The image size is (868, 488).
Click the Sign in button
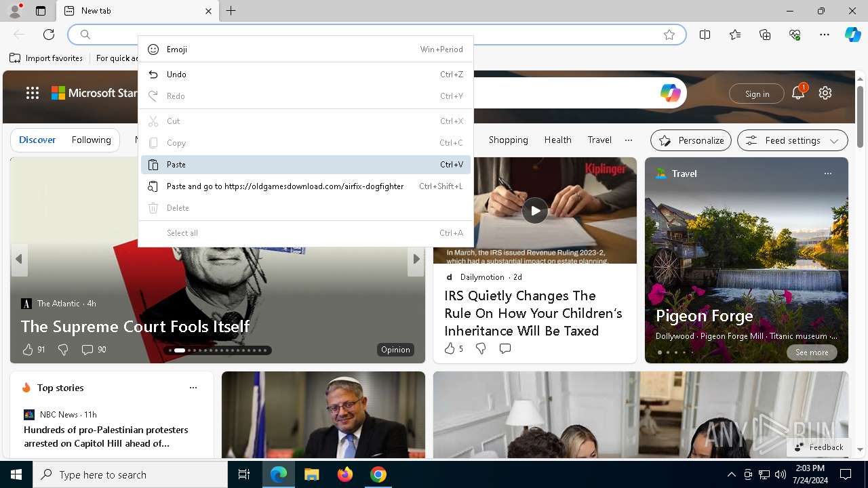[757, 94]
